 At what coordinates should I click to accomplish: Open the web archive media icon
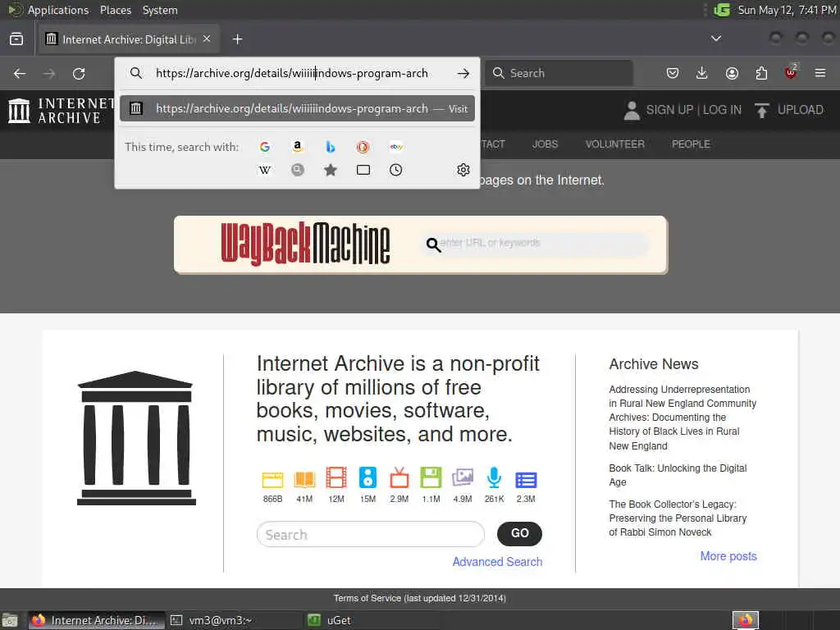(x=272, y=478)
